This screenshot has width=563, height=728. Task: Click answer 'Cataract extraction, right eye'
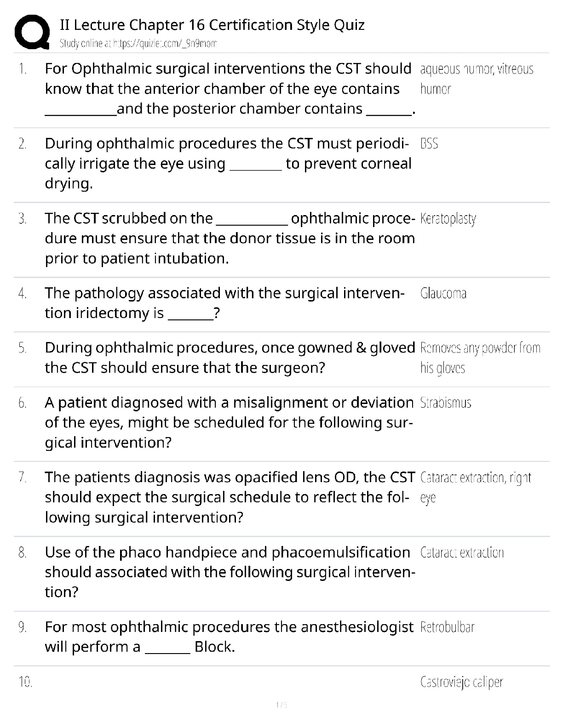point(475,487)
